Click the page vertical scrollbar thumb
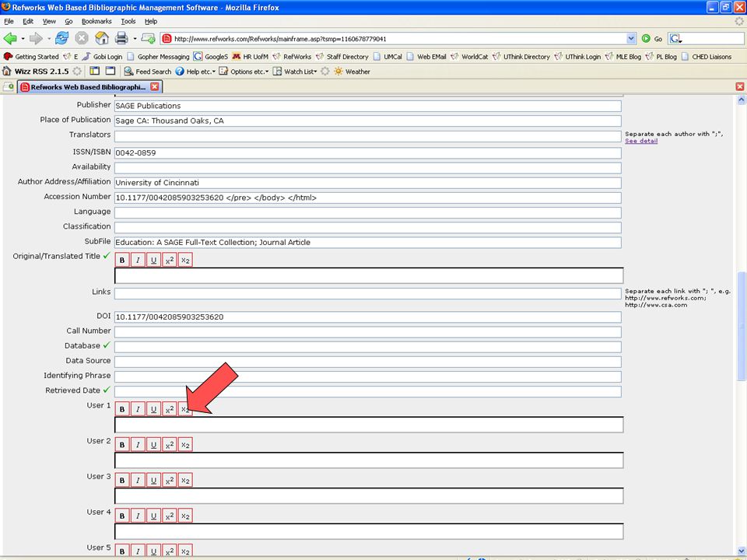This screenshot has width=747, height=560. pyautogui.click(x=742, y=326)
